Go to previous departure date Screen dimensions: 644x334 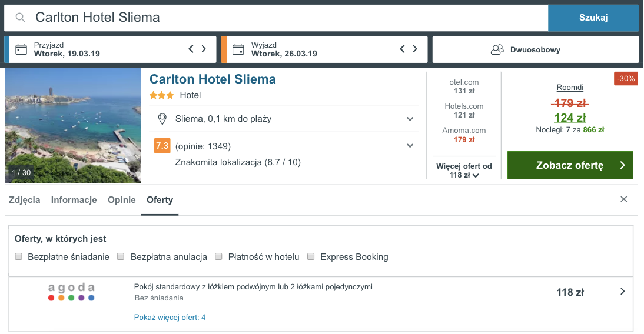pyautogui.click(x=403, y=49)
